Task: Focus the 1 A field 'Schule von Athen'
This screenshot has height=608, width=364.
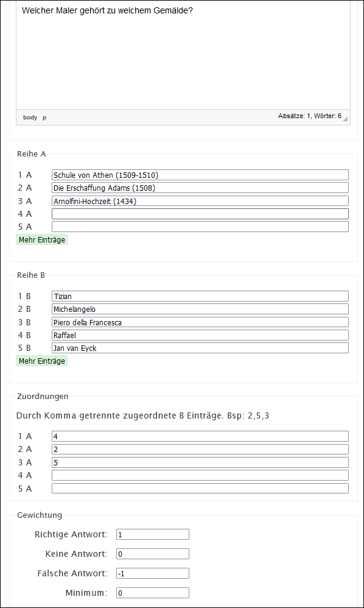Action: coord(200,175)
